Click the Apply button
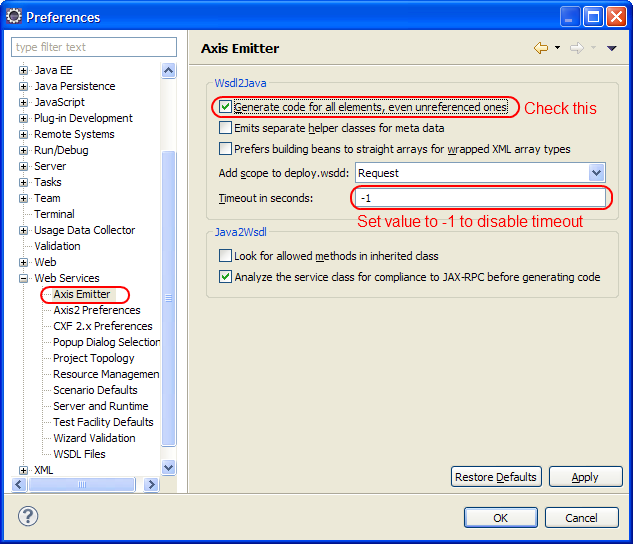This screenshot has width=633, height=544. [585, 477]
